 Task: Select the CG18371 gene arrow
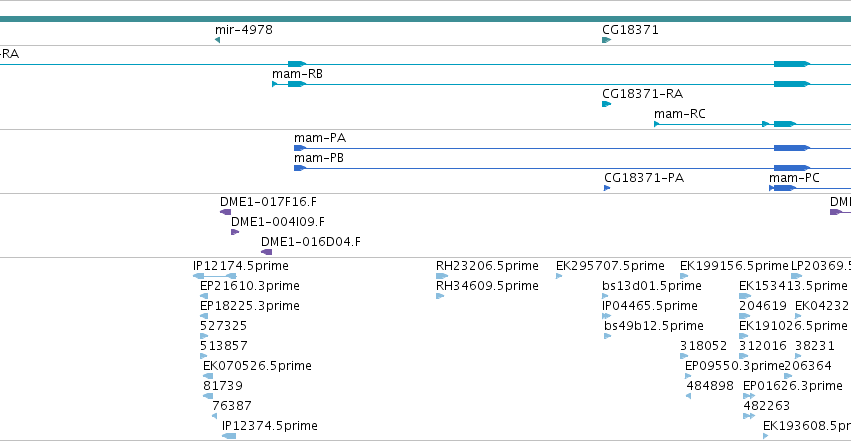click(x=607, y=40)
